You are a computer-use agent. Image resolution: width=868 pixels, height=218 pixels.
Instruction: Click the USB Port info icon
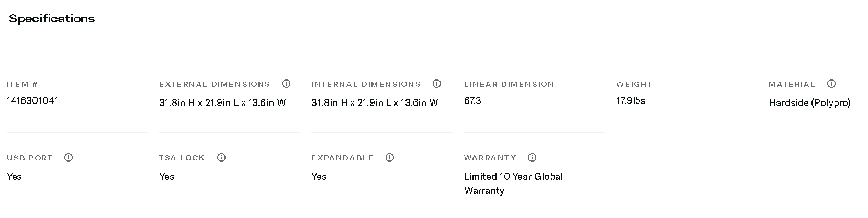69,157
